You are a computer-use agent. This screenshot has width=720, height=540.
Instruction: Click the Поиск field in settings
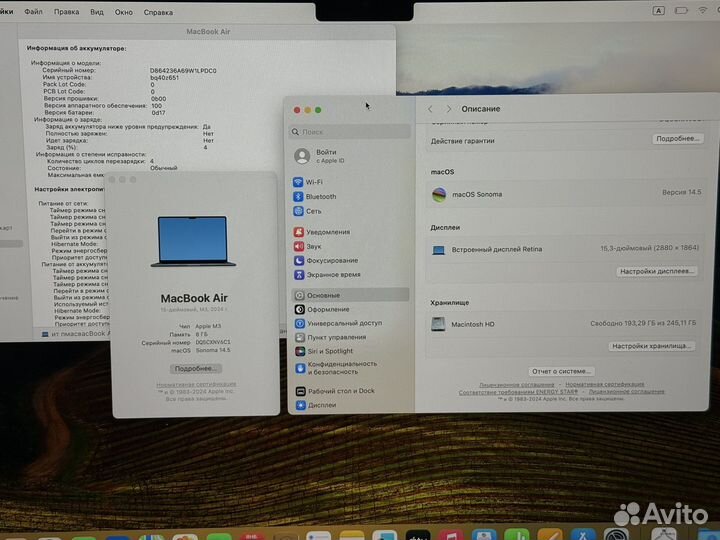(350, 132)
